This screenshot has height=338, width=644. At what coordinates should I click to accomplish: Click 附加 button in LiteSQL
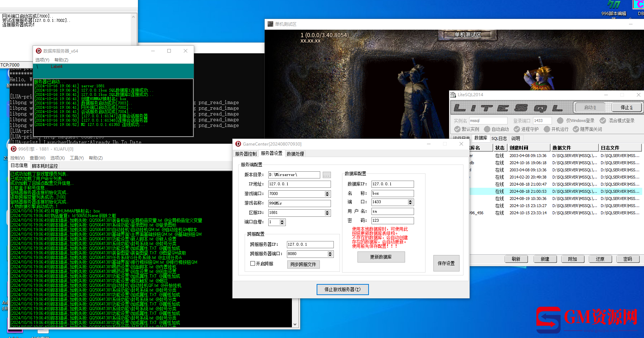[x=573, y=259]
